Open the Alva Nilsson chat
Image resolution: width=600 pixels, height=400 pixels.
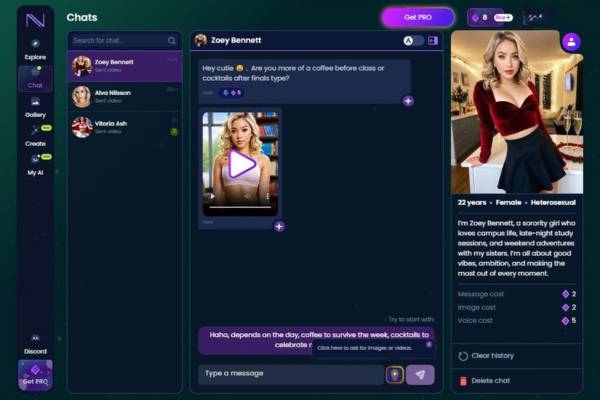coord(125,96)
